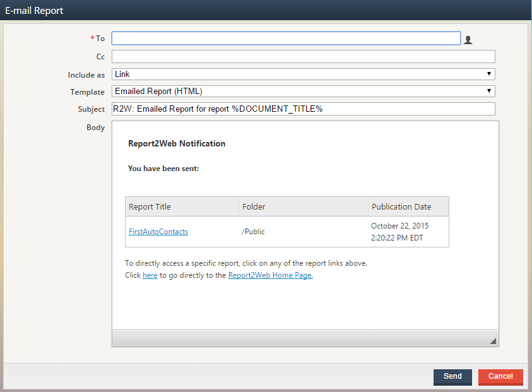Open the Include as dropdown
This screenshot has width=532, height=392.
[x=303, y=74]
